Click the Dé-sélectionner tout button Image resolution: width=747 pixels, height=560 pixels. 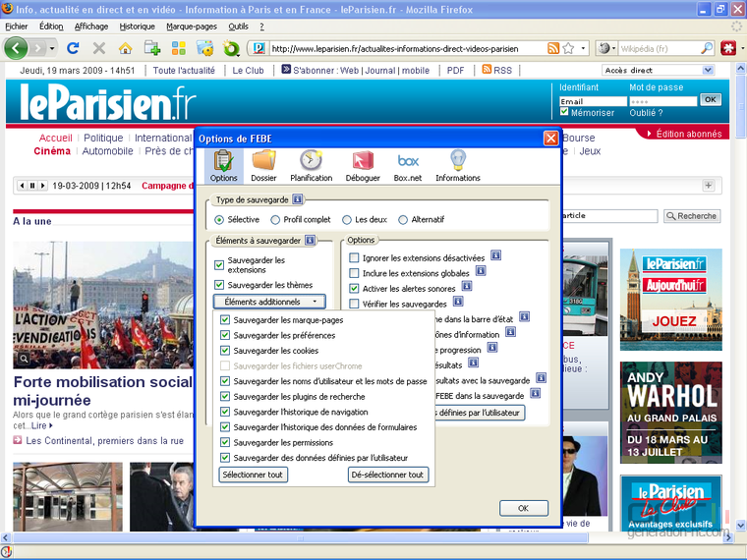[388, 475]
